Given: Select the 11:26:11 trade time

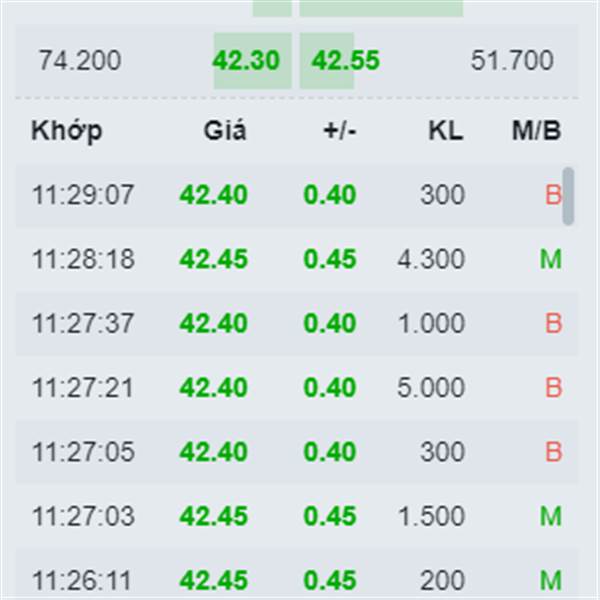Looking at the screenshot, I should click(82, 580).
